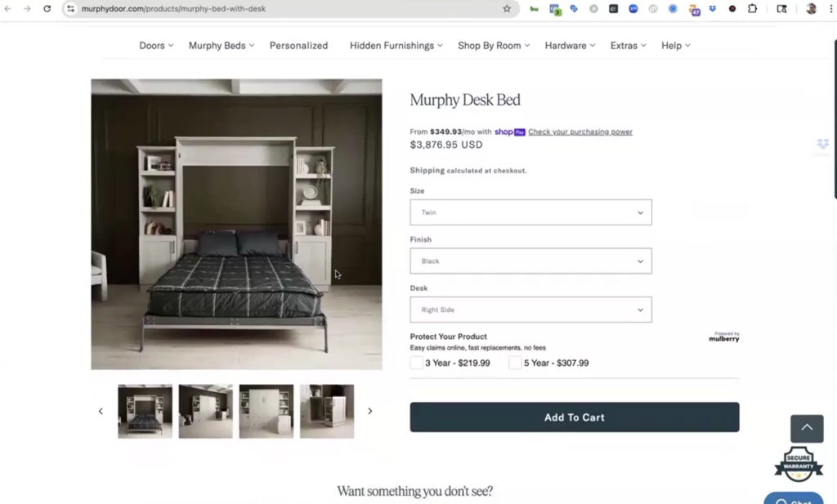Open the Size dropdown showing Twin
Viewport: 837px width, 504px height.
click(530, 212)
